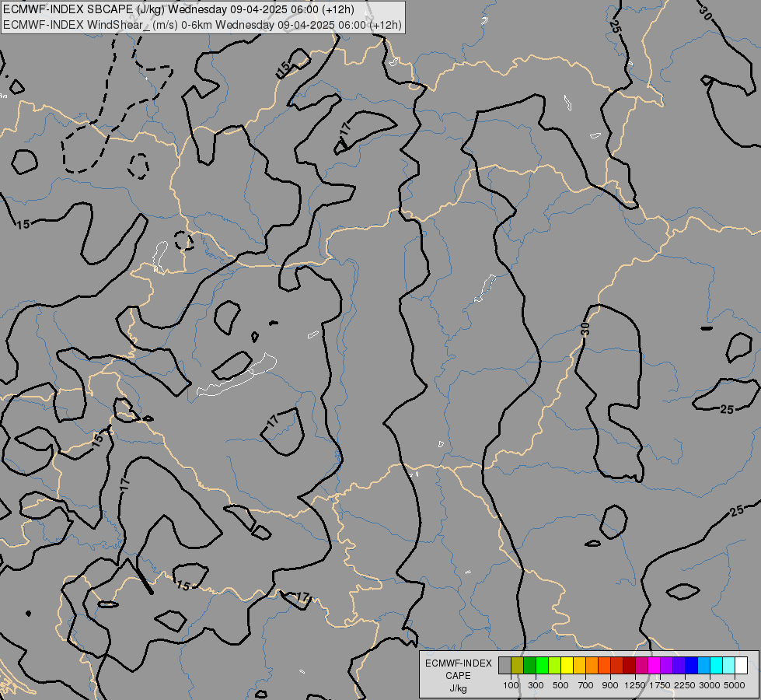Click the J/kg unit in legend
This screenshot has width=761, height=700.
(x=458, y=688)
